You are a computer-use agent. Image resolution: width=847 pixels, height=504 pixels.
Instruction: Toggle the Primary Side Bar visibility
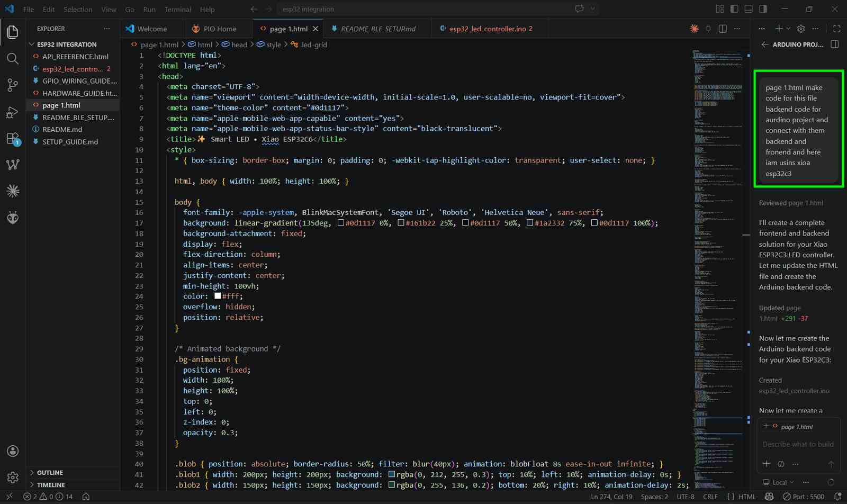pyautogui.click(x=734, y=9)
